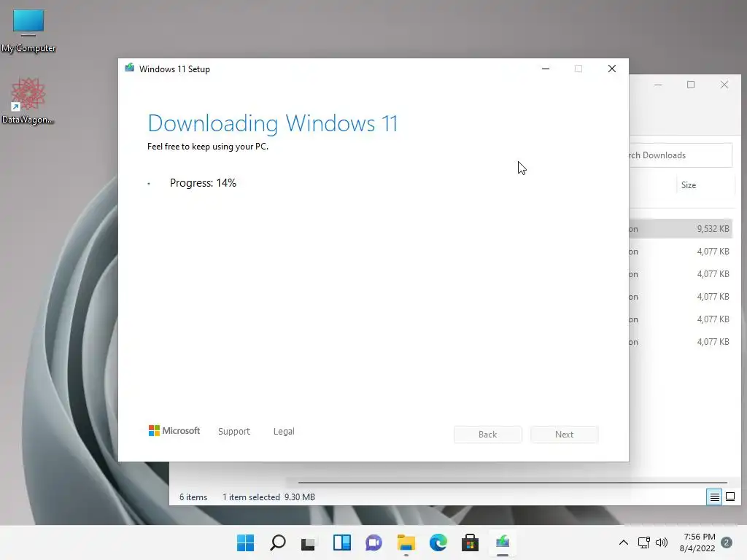Close the Windows 11 Setup window
747x560 pixels.
(x=612, y=69)
